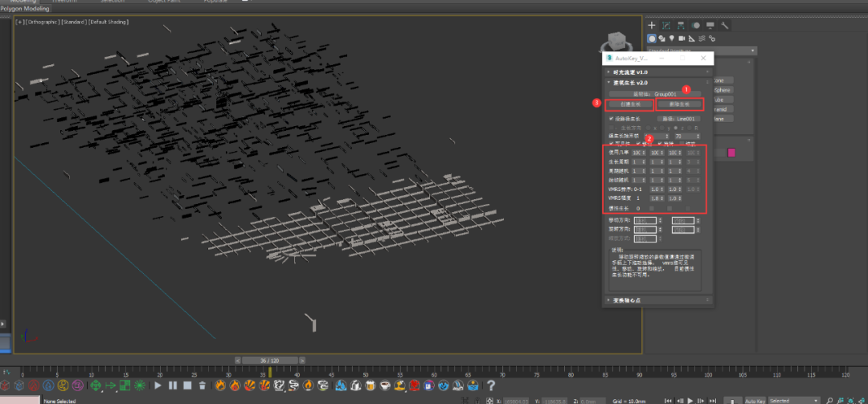The image size is (868, 404).
Task: Select the Geometry category icon
Action: 652,39
